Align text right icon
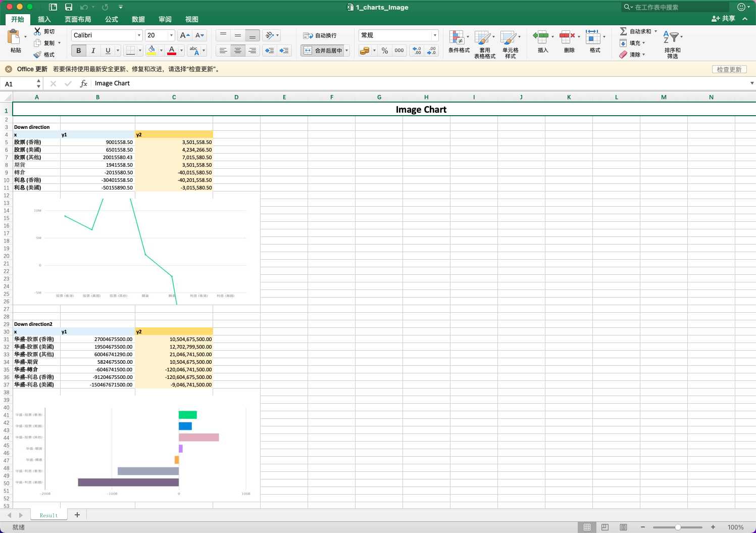The height and width of the screenshot is (533, 756). 253,51
